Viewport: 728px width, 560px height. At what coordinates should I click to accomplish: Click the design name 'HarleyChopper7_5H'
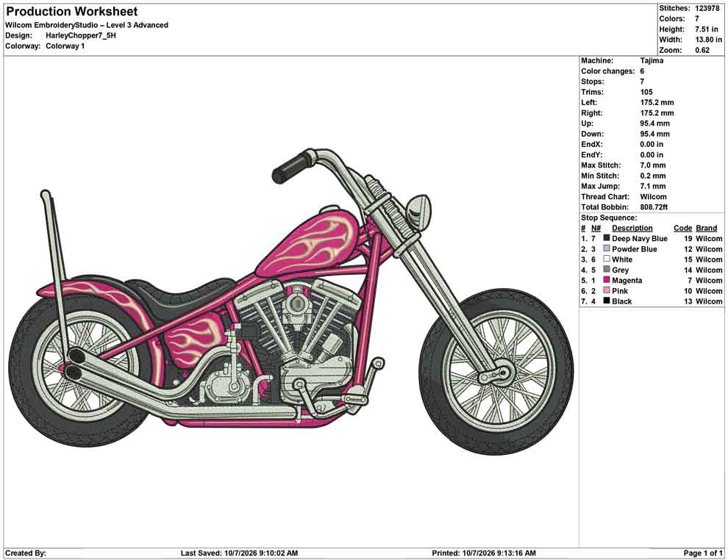(x=81, y=35)
